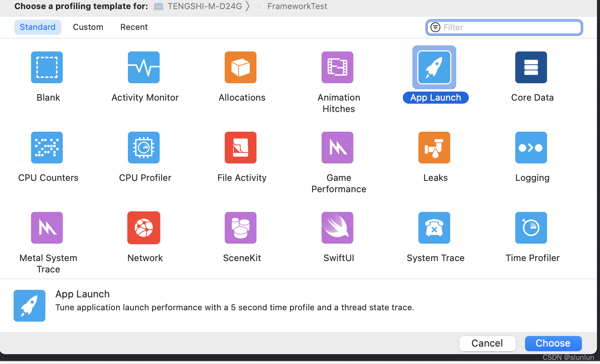Click the TENGSHI-M-D24G computer icon
600x364 pixels.
[x=159, y=6]
